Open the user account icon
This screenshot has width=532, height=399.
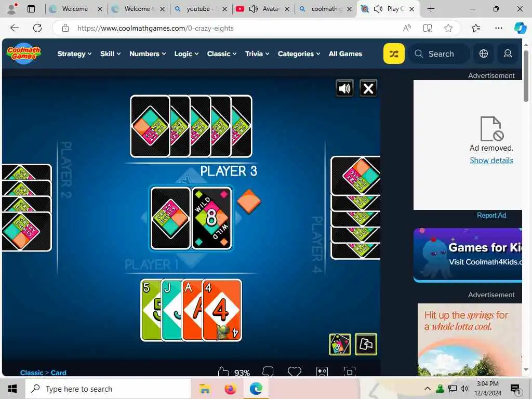point(508,54)
